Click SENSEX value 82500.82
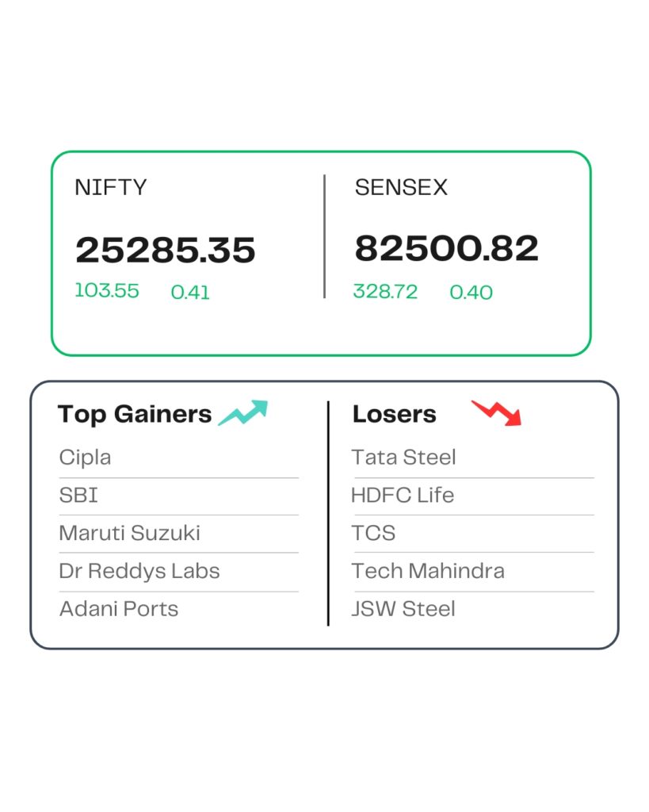Image resolution: width=649 pixels, height=812 pixels. (x=446, y=249)
